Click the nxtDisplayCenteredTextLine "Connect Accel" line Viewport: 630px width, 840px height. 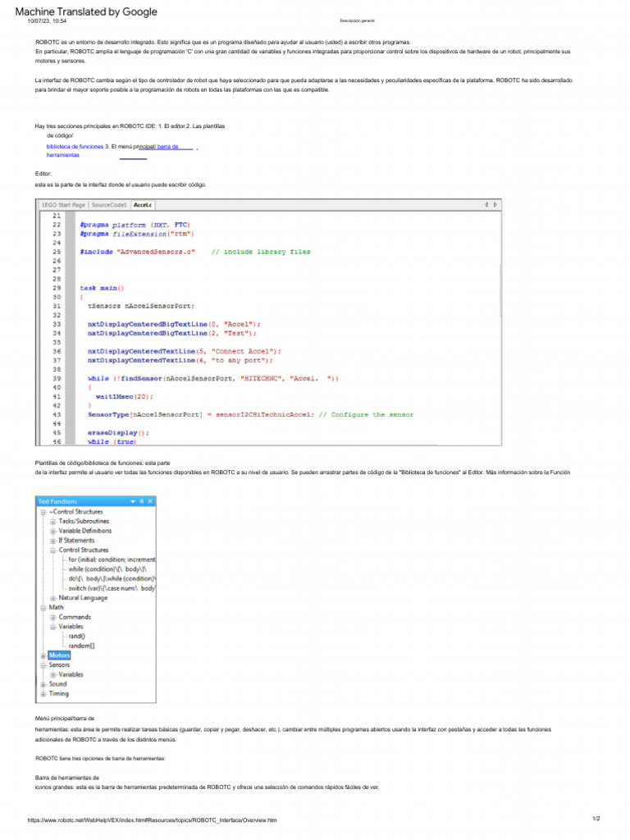(185, 351)
